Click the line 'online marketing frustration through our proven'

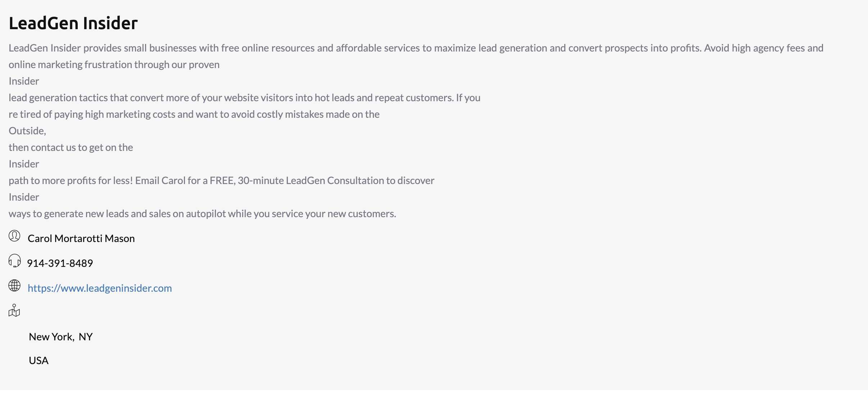point(114,64)
